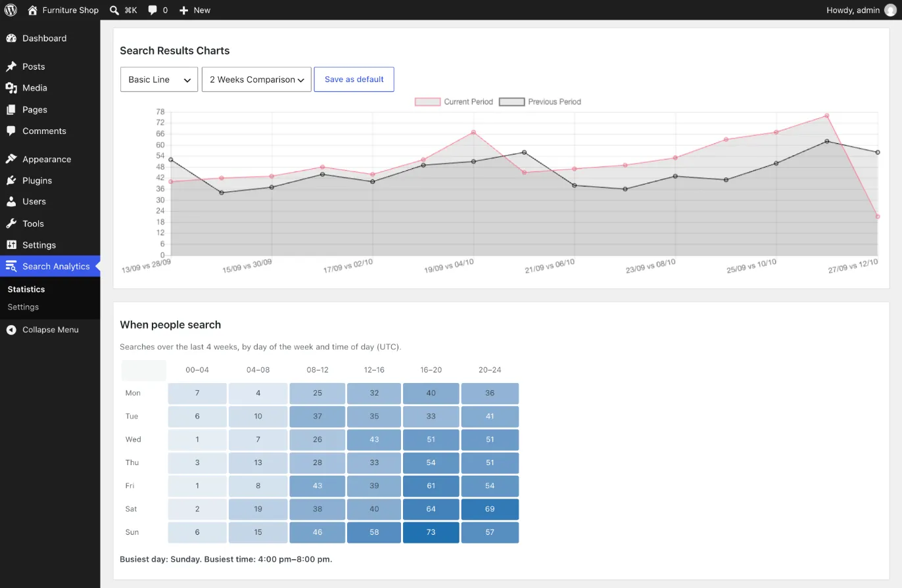This screenshot has height=588, width=902.
Task: Click Save as default button
Action: (x=354, y=79)
